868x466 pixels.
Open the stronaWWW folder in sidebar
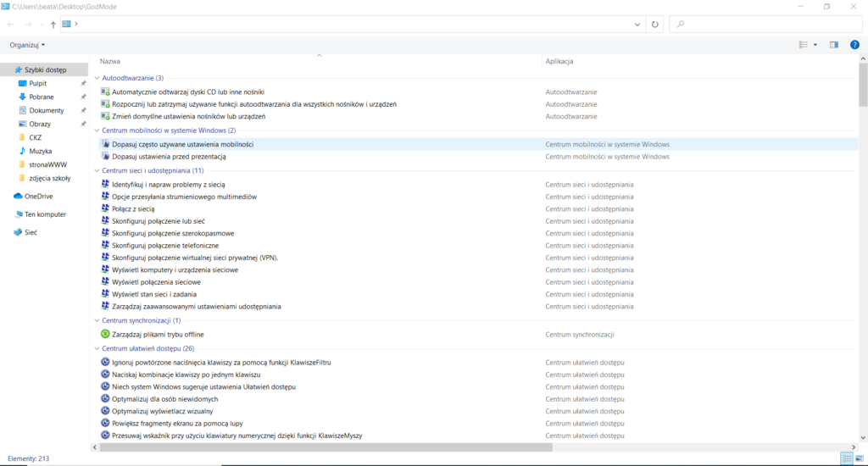[x=48, y=164]
